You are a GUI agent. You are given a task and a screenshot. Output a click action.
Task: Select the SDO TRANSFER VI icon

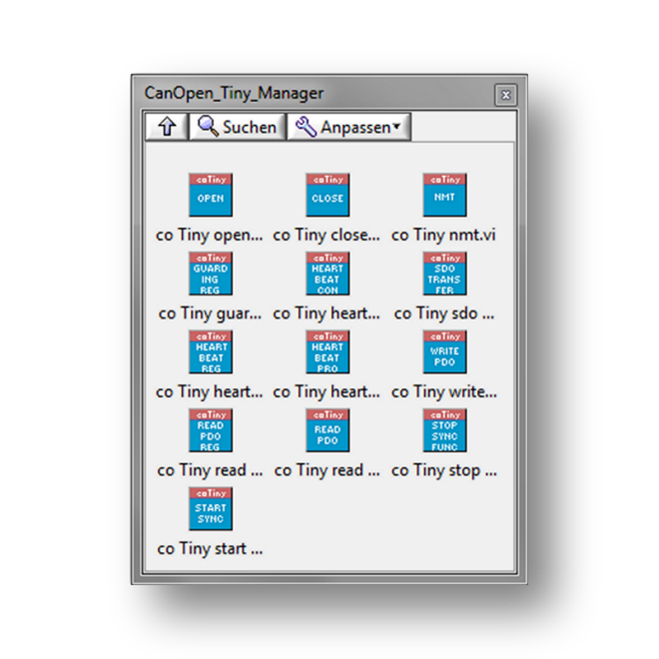click(x=444, y=273)
